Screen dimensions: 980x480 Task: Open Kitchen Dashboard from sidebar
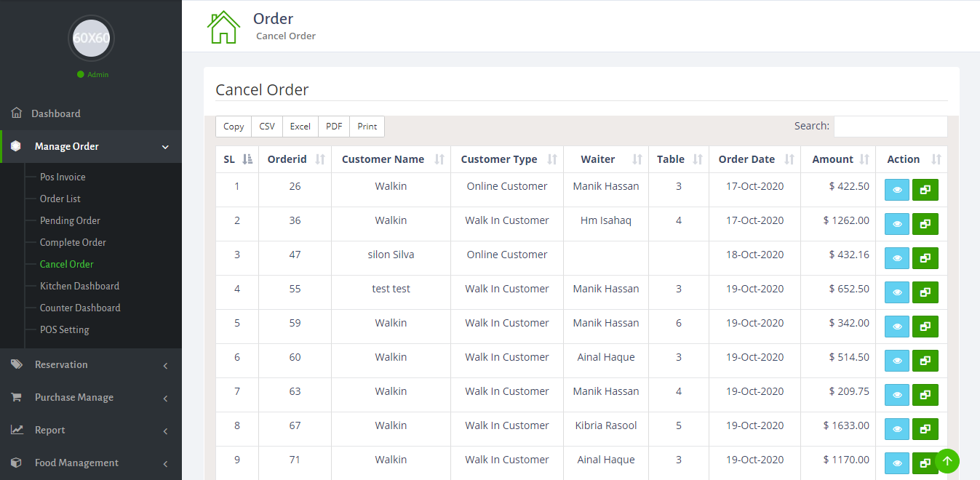(79, 286)
